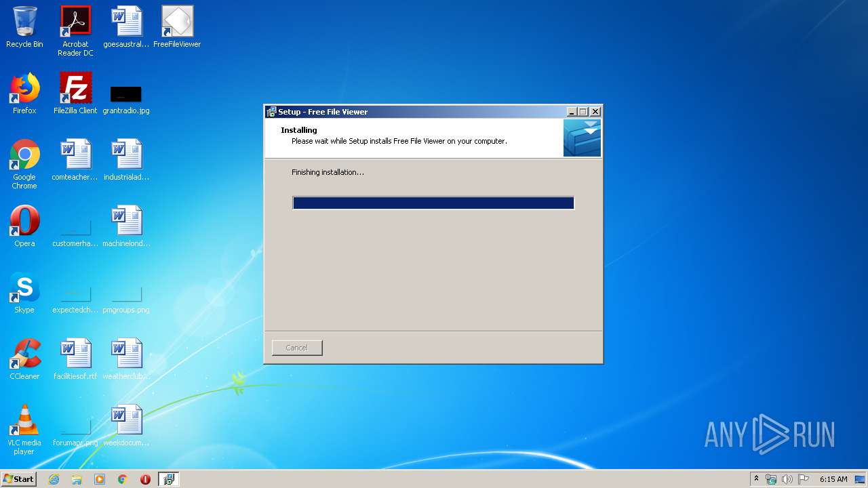Select the Setup installer taskbar button
868x488 pixels.
(x=168, y=479)
